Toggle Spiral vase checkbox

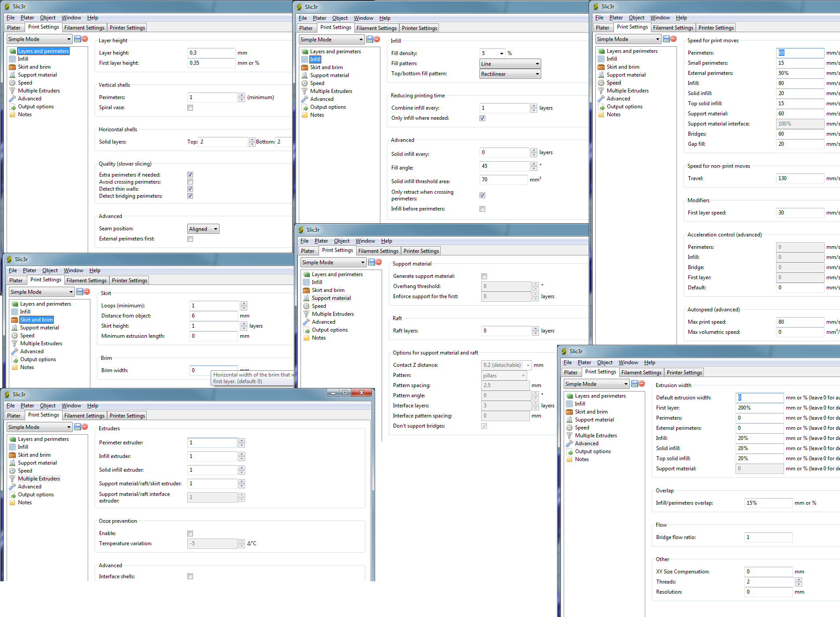point(190,108)
